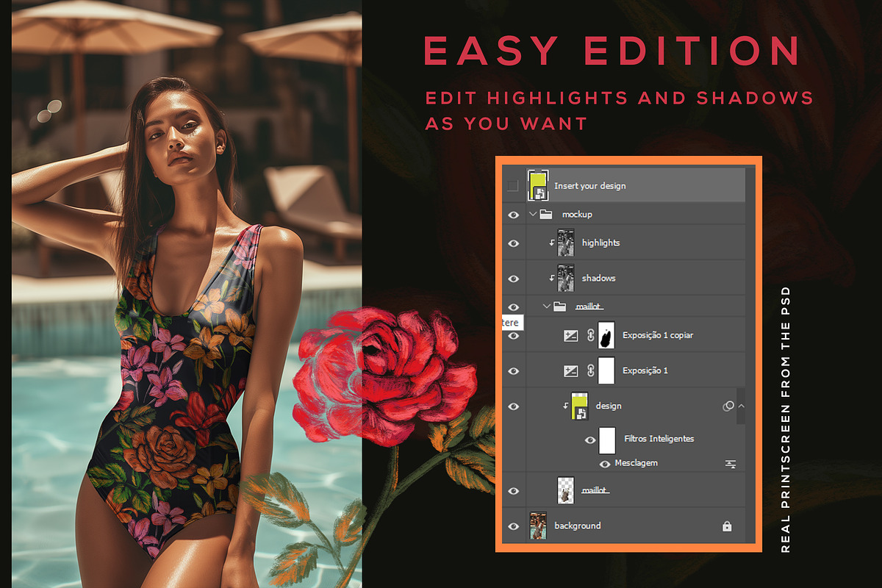Click the lock icon on background layer

pyautogui.click(x=726, y=526)
